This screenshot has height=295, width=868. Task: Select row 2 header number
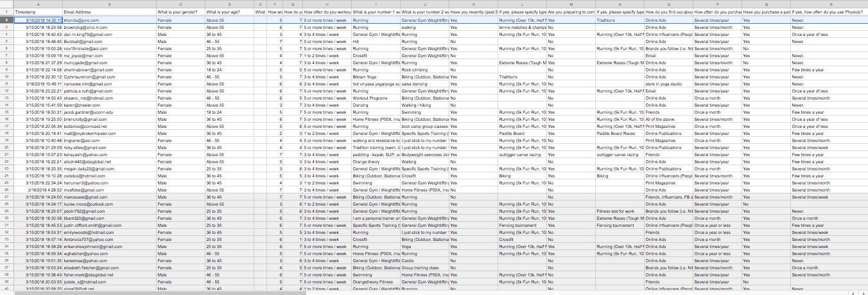[6, 21]
